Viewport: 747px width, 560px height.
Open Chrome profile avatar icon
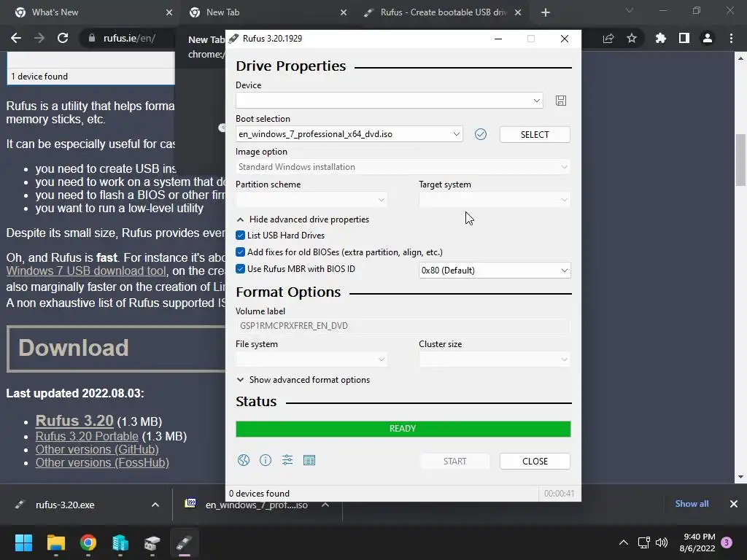click(708, 38)
